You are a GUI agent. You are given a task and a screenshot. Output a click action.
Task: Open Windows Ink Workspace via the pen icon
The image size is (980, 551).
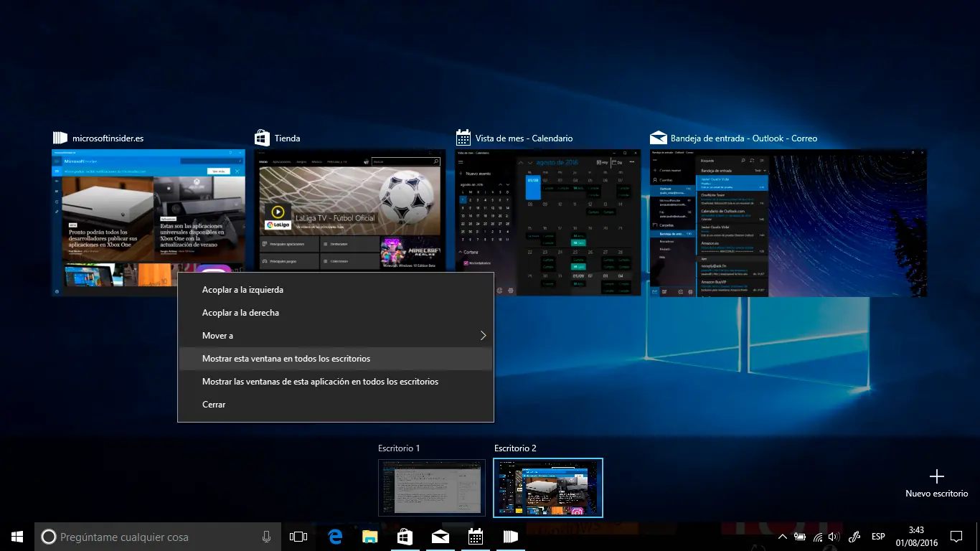(x=854, y=536)
